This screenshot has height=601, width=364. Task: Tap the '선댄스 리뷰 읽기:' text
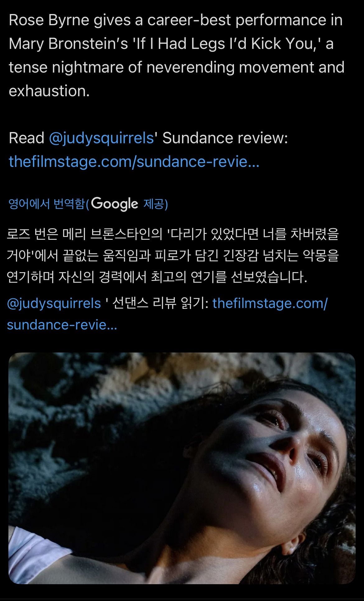pos(160,303)
